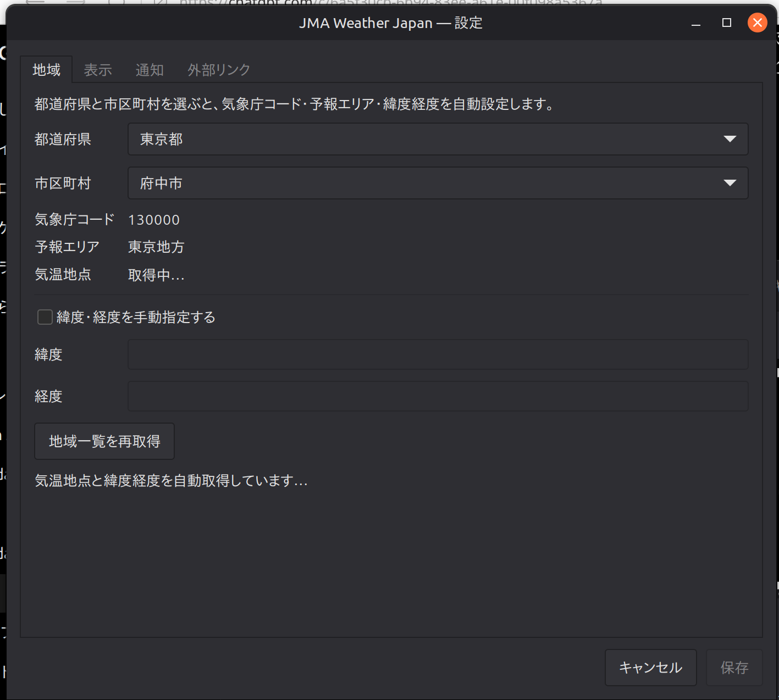Image resolution: width=779 pixels, height=700 pixels.
Task: Click the 都道府県 field label
Action: pyautogui.click(x=63, y=139)
